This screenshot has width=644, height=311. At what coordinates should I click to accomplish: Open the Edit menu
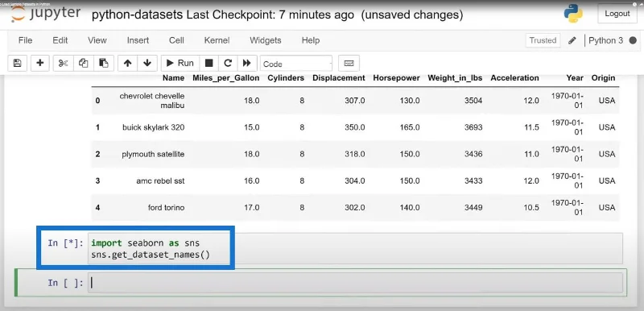[x=60, y=40]
